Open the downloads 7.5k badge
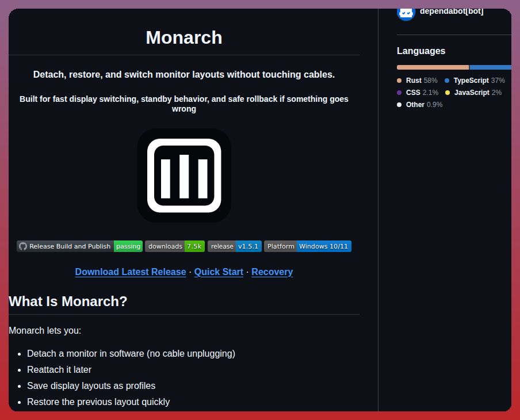The image size is (520, 420). 175,246
